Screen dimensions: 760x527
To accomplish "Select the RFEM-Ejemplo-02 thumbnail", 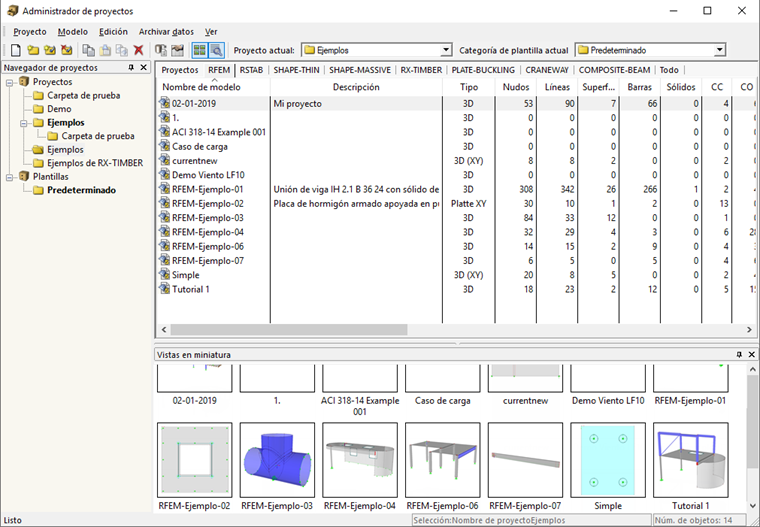I will point(194,460).
